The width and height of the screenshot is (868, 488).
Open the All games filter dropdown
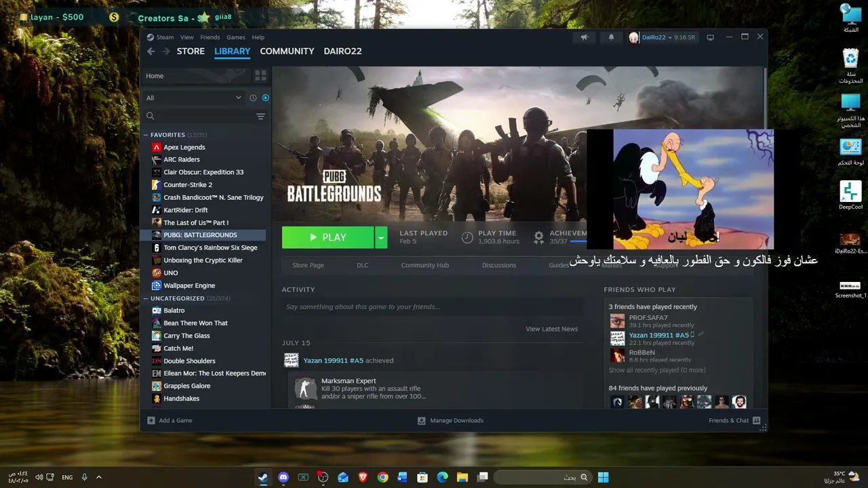tap(194, 98)
